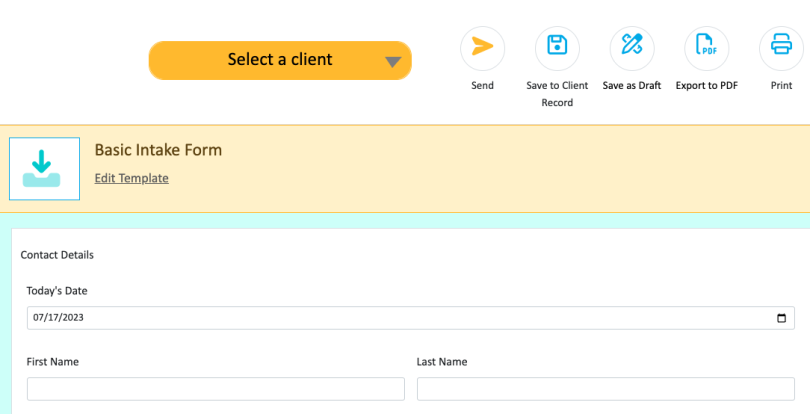Expand the Select a client dropdown arrow
This screenshot has width=810, height=414.
pos(393,61)
